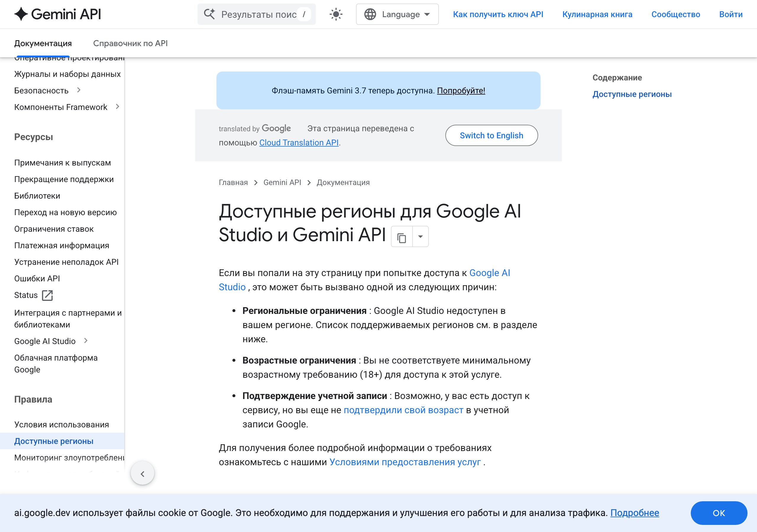757x532 pixels.
Task: Open Google AI Studio link in paragraph
Action: [x=364, y=280]
